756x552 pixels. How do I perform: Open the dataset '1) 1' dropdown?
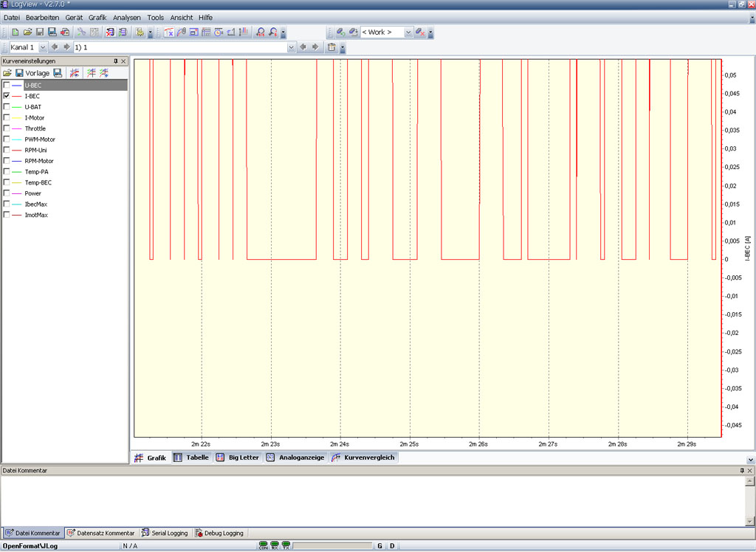click(x=291, y=47)
